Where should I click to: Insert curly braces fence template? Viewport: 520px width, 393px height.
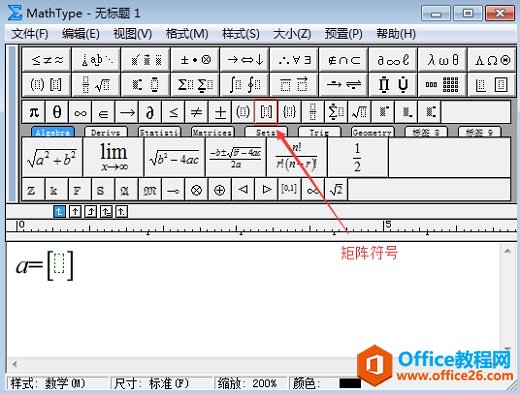click(289, 112)
